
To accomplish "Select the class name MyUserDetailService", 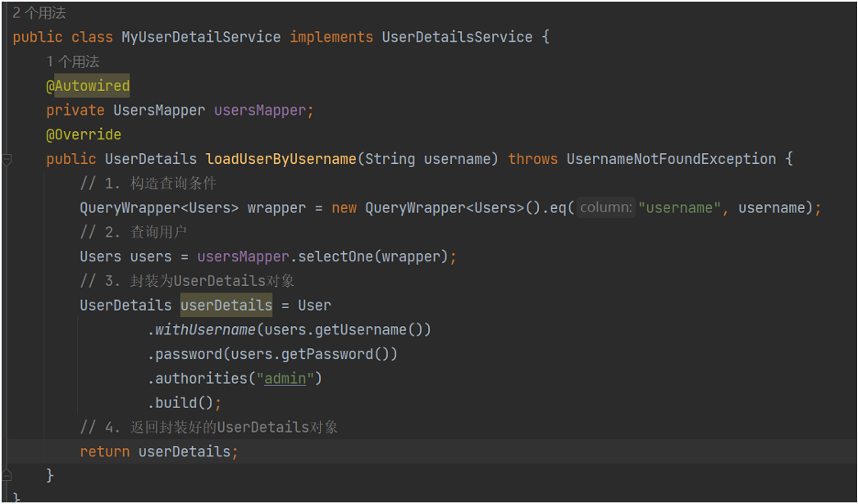I will click(x=201, y=37).
